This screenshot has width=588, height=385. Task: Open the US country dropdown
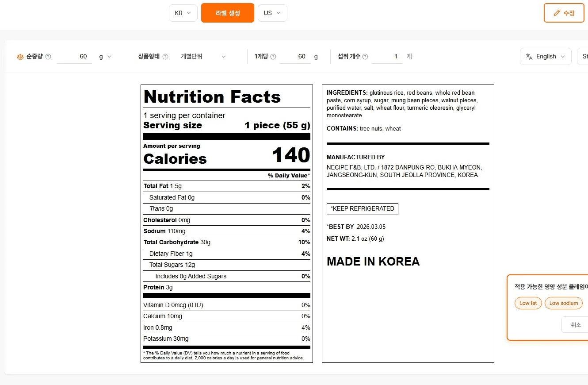[272, 13]
